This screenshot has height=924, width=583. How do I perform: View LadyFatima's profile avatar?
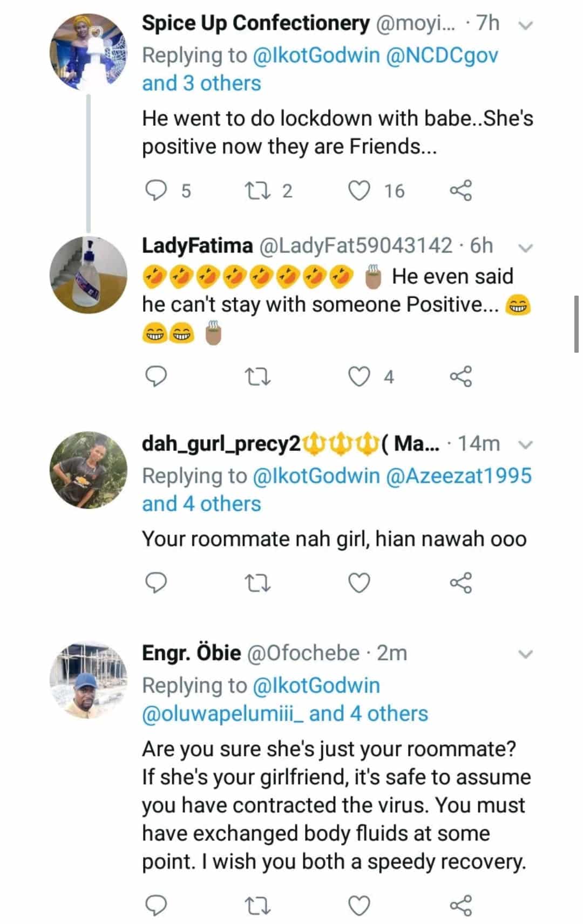click(88, 275)
